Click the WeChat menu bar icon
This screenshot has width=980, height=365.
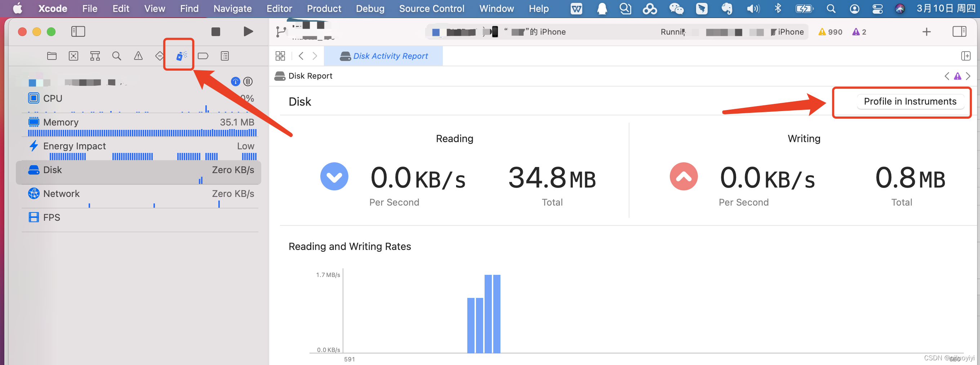[676, 8]
